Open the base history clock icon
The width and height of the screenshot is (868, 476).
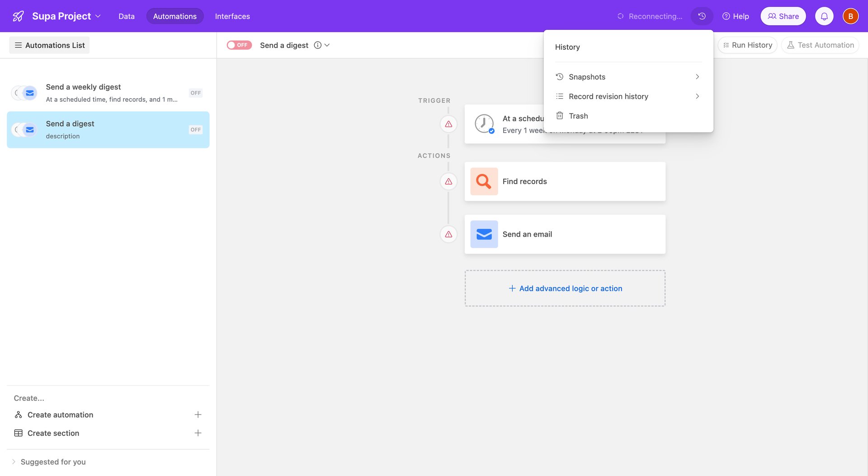(x=701, y=16)
